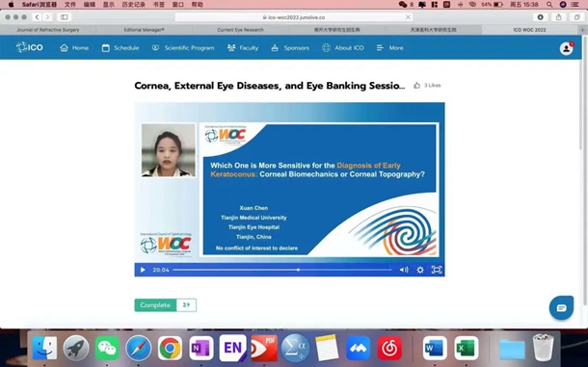Click the ICO logo in the header

(30, 47)
